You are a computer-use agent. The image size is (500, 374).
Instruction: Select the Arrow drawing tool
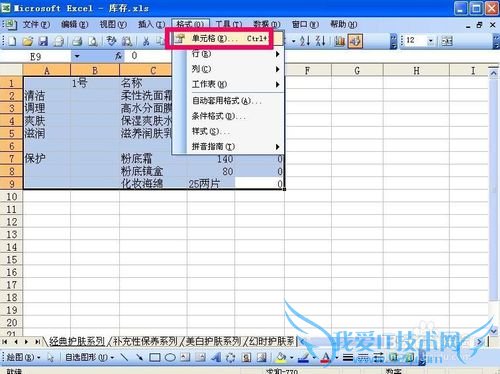pos(140,358)
